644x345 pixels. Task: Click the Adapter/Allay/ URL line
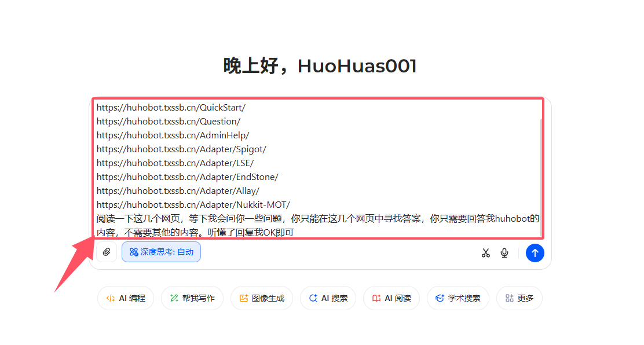pyautogui.click(x=178, y=191)
